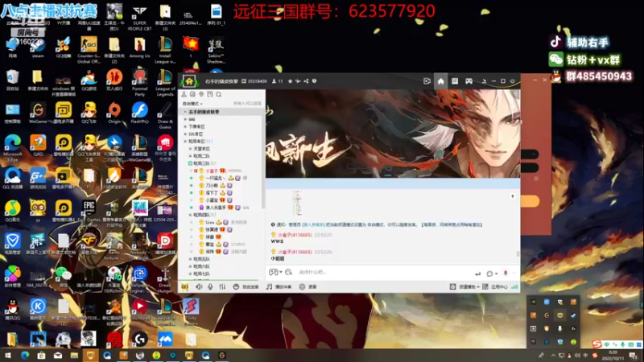This screenshot has height=362, width=644.
Task: Open Microsoft Store from the taskbar
Action: pos(41,356)
